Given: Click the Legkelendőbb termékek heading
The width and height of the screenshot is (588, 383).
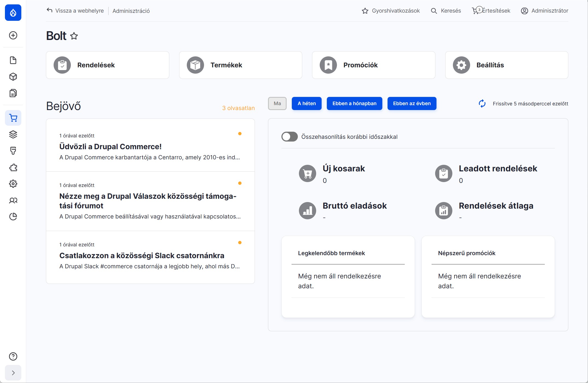Looking at the screenshot, I should pos(331,253).
